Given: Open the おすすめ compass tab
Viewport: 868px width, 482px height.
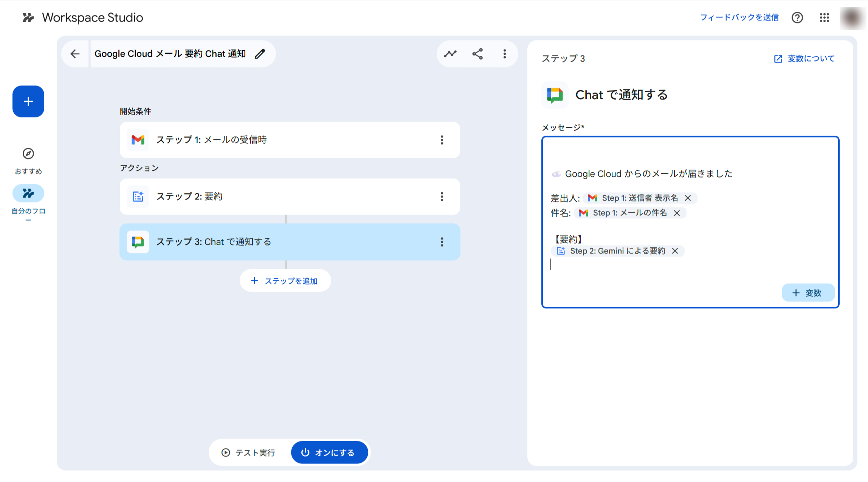Looking at the screenshot, I should pyautogui.click(x=28, y=161).
